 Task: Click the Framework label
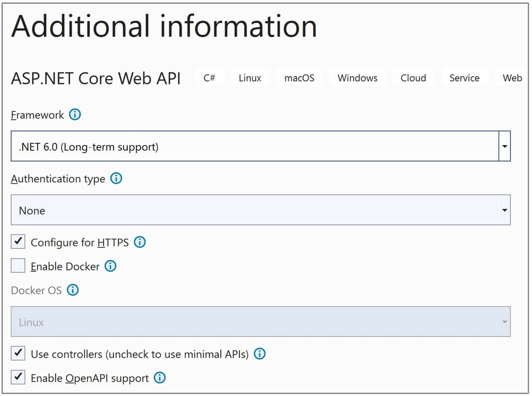37,115
